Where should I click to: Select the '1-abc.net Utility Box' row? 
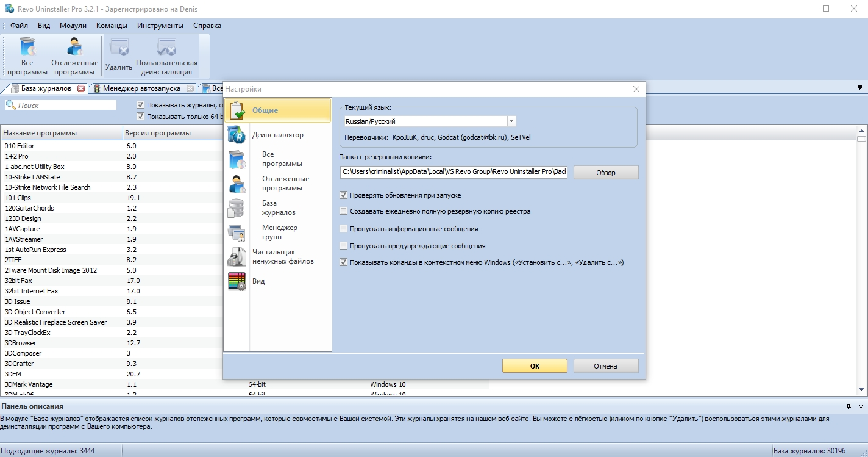click(112, 167)
